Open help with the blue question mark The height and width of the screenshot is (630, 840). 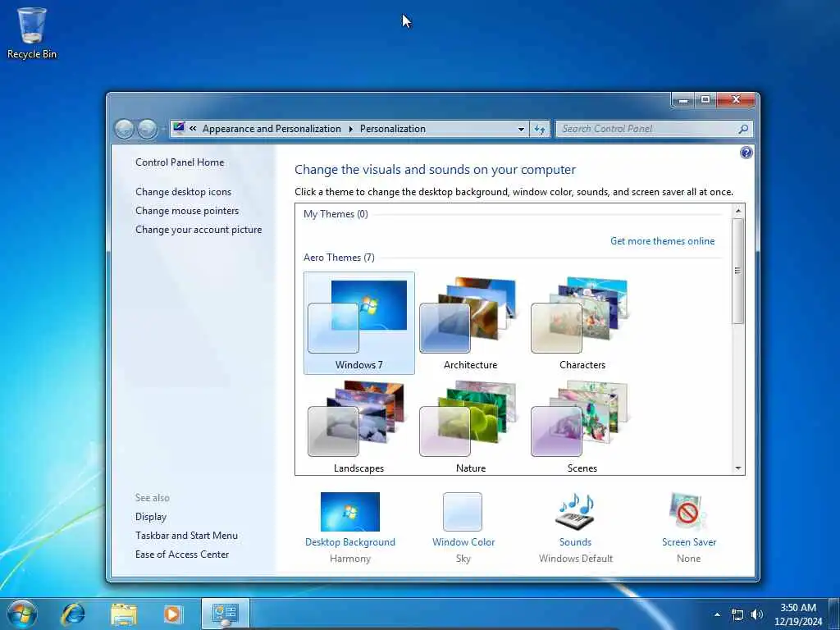pyautogui.click(x=746, y=153)
